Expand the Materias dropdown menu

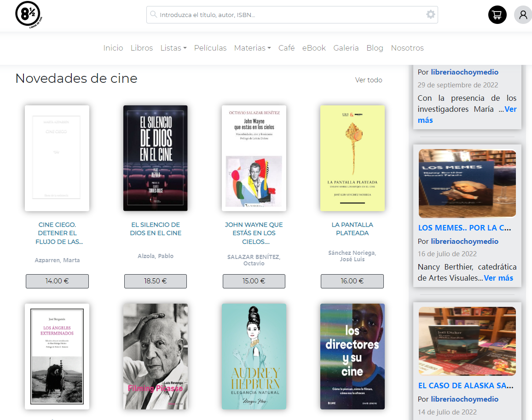252,48
